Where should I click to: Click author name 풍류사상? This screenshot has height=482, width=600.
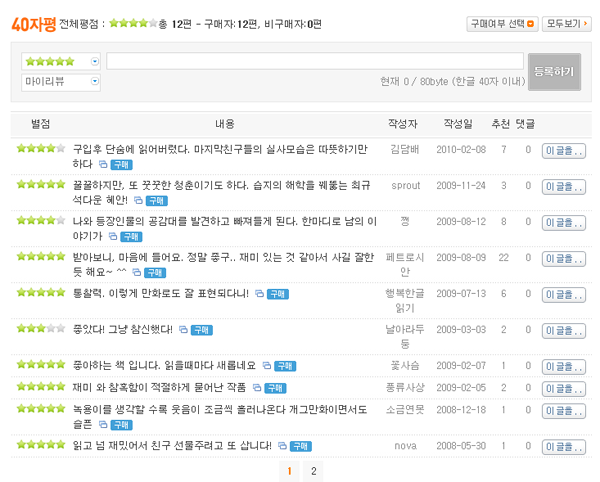tap(405, 388)
